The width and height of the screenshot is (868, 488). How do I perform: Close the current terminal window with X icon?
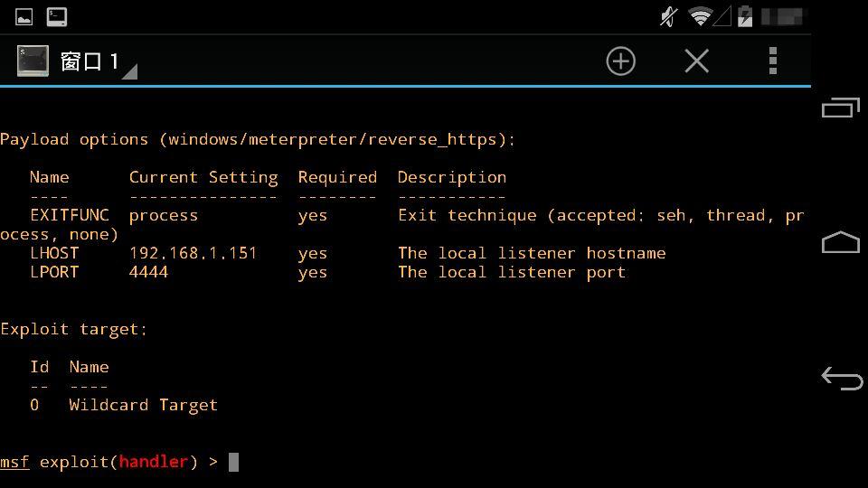pyautogui.click(x=696, y=61)
